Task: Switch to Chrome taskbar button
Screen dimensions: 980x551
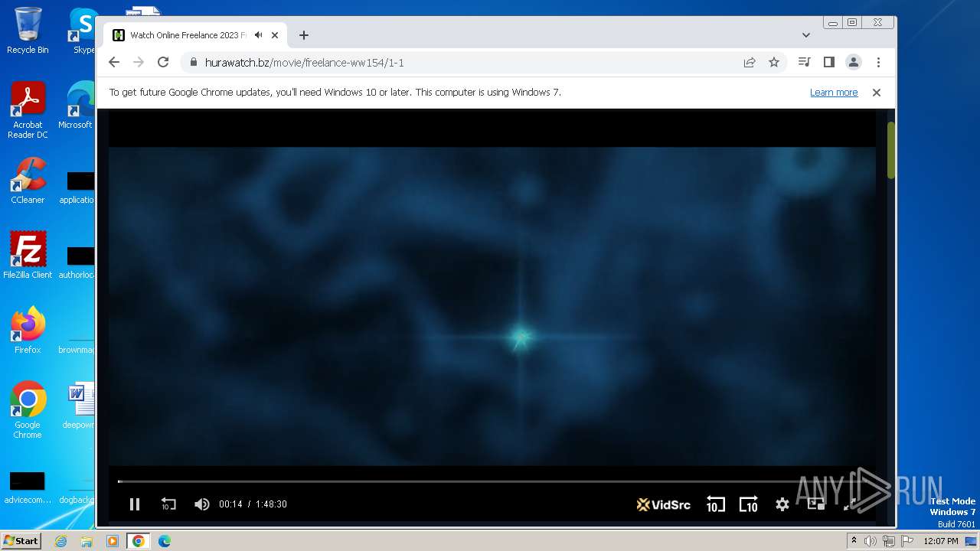Action: coord(139,541)
